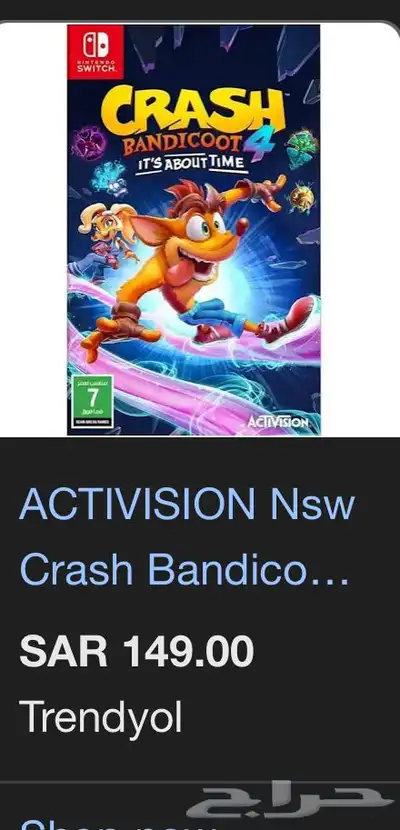Click the Haraj watermark logo
Screen dimensions: 400x830
tap(290, 804)
